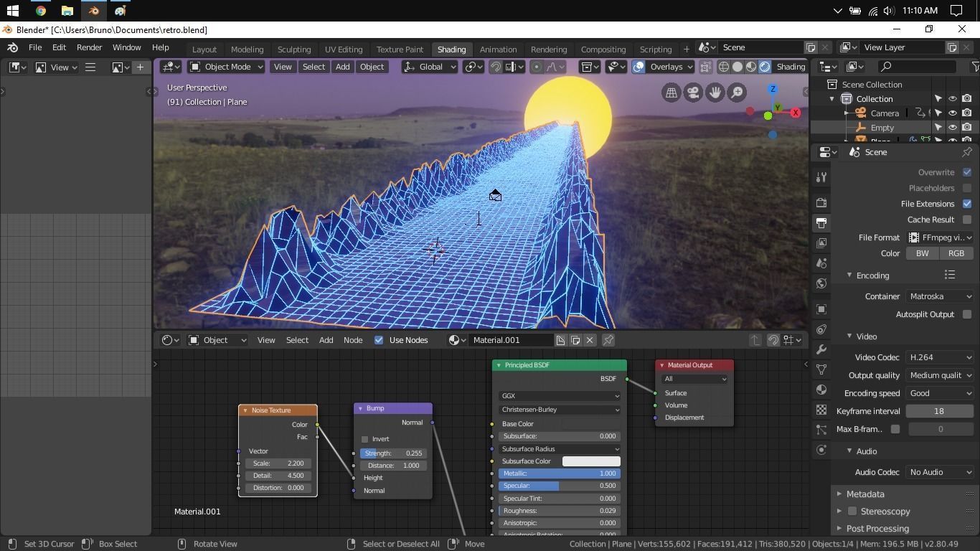
Task: Hide the Camera object in viewport
Action: [953, 113]
